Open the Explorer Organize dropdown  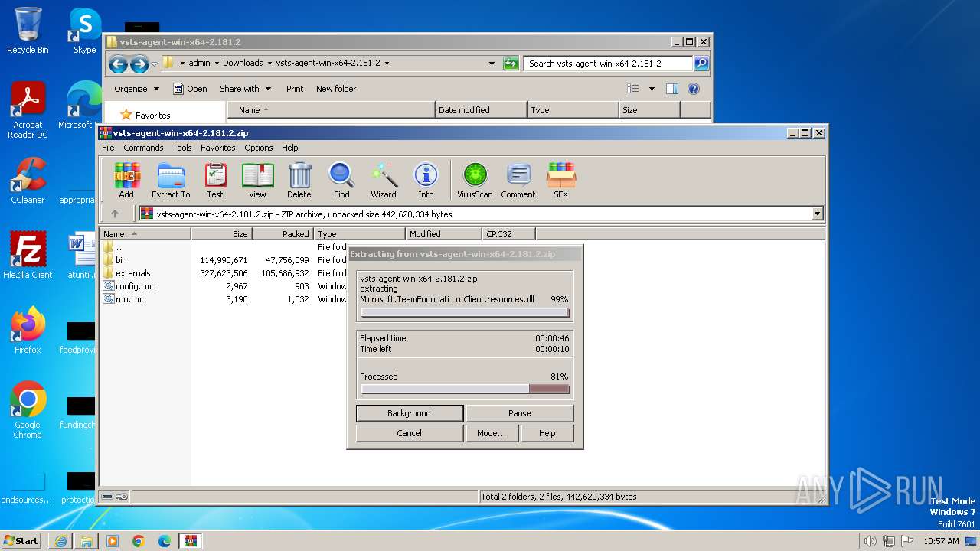[x=136, y=89]
